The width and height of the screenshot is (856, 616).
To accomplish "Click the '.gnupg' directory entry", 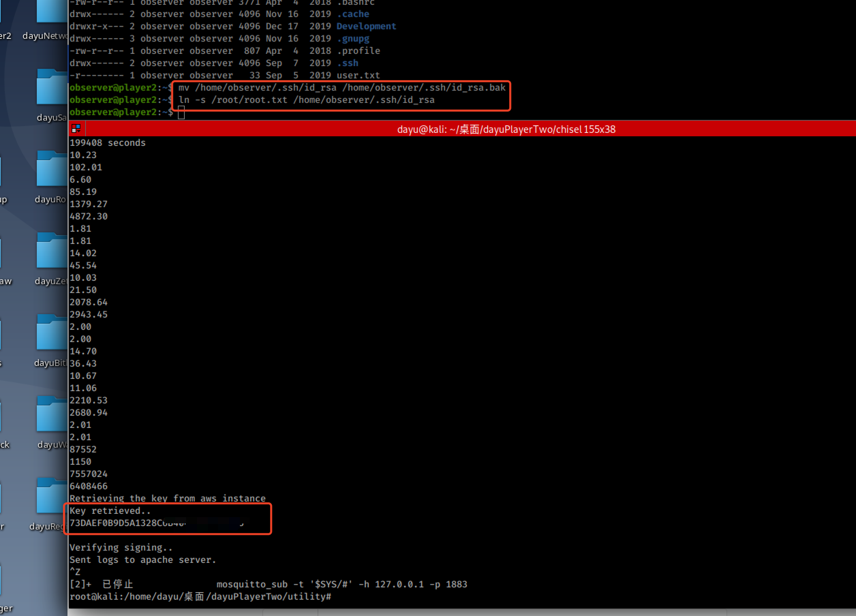I will [x=353, y=38].
